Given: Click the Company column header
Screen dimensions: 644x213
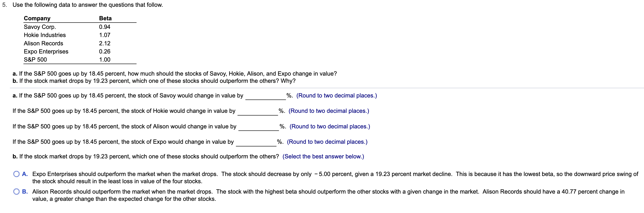Looking at the screenshot, I should click(37, 18).
